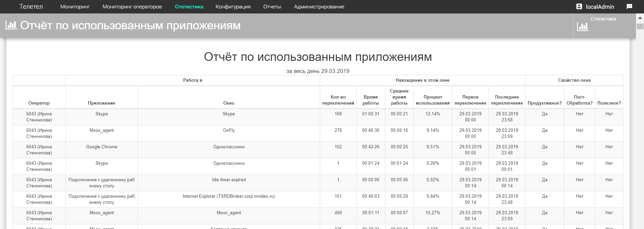Click the Телетел brand logo
This screenshot has width=644, height=229.
tap(31, 6)
